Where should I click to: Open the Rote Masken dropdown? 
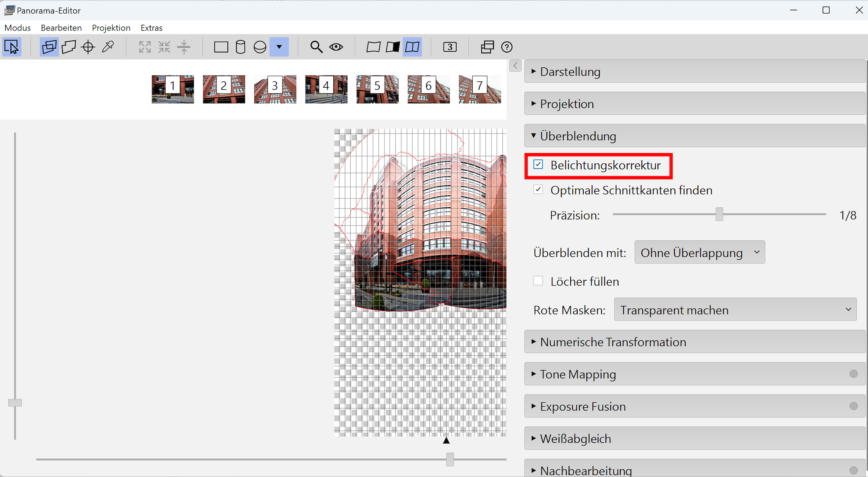(735, 310)
